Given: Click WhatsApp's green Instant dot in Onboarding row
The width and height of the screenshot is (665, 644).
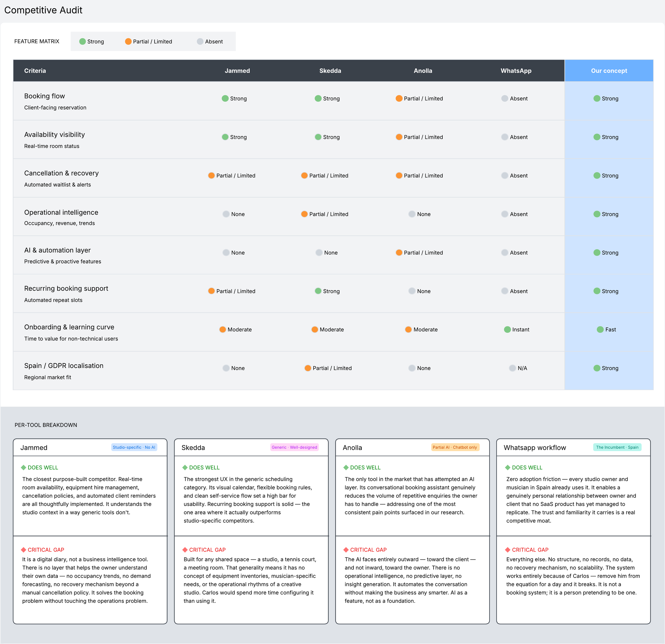Looking at the screenshot, I should [x=507, y=330].
